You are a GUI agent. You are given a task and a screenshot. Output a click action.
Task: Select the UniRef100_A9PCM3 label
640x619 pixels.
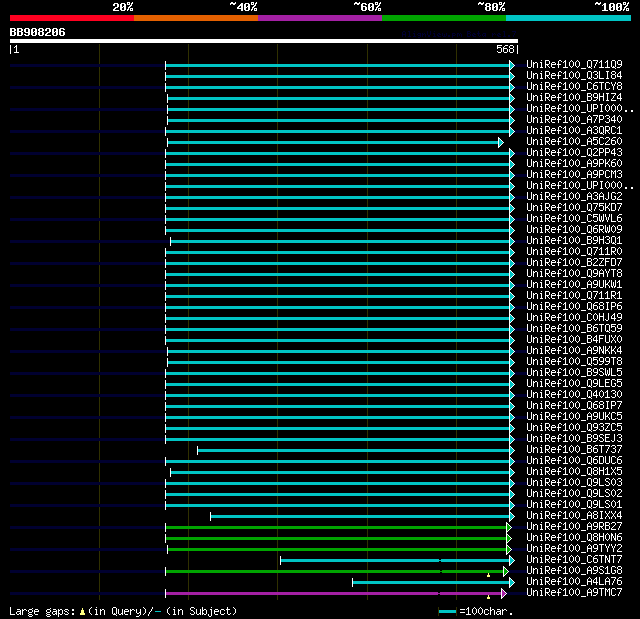point(574,175)
